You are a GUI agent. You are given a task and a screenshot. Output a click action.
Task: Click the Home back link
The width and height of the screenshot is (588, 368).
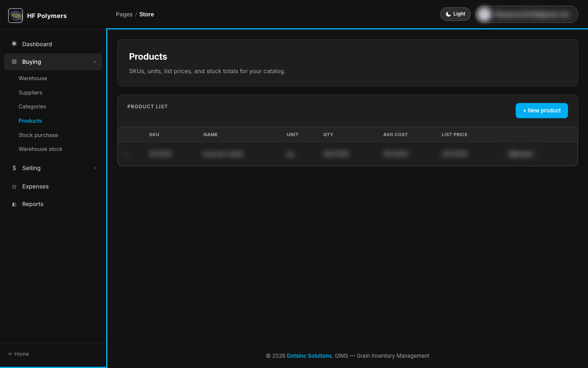(18, 354)
